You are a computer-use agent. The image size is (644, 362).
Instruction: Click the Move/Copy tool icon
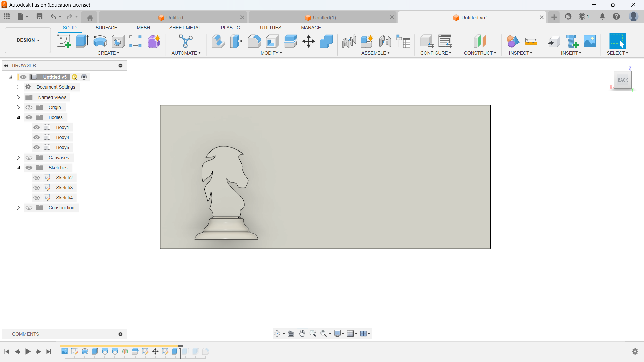(308, 41)
